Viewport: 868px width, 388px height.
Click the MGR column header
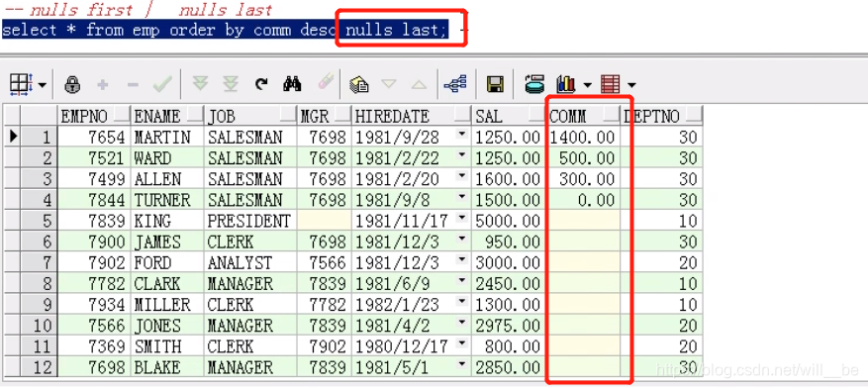[325, 116]
